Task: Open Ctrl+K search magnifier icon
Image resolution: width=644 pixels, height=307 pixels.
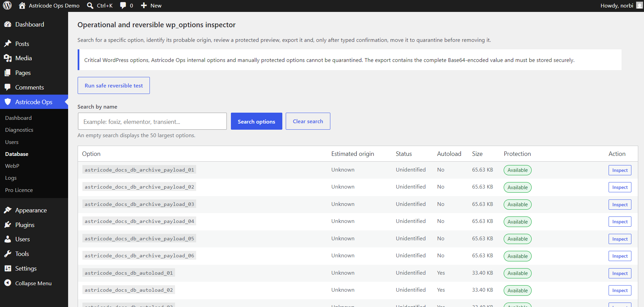Action: [x=90, y=5]
